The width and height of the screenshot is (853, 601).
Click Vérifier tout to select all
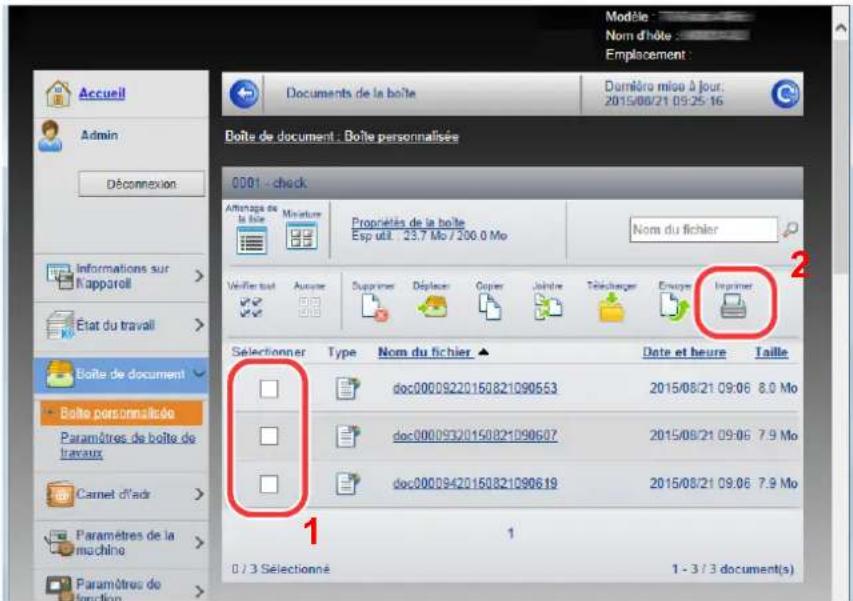coord(251,306)
